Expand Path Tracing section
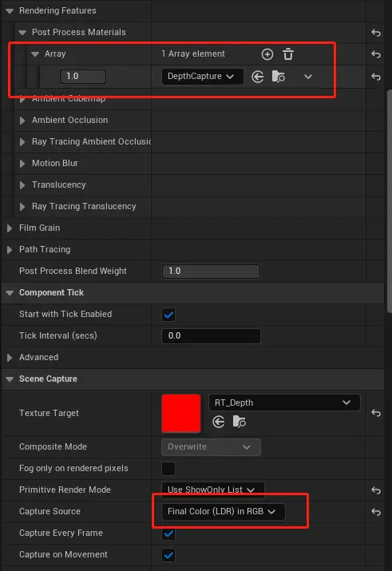Screen dimensions: 392x571 pyautogui.click(x=10, y=249)
